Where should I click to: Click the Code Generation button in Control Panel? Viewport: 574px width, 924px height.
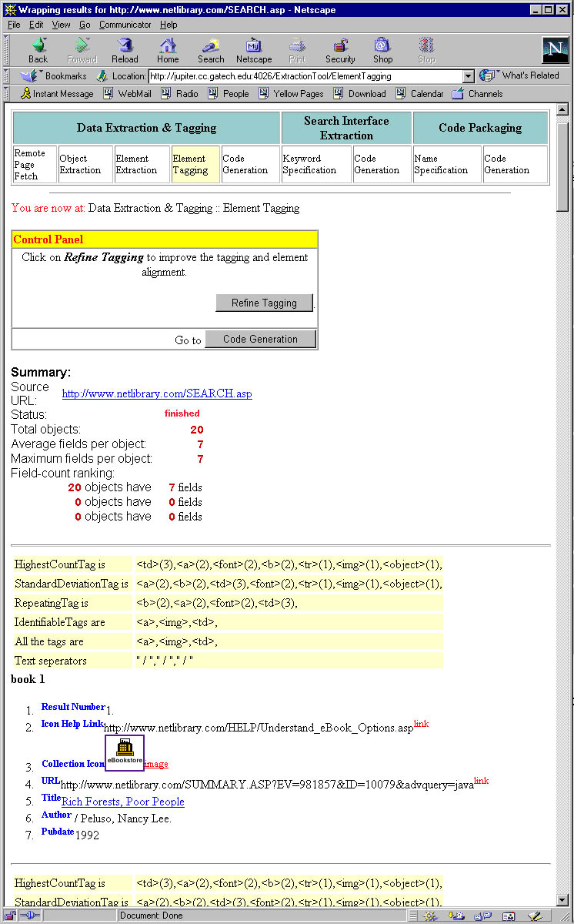click(x=260, y=340)
